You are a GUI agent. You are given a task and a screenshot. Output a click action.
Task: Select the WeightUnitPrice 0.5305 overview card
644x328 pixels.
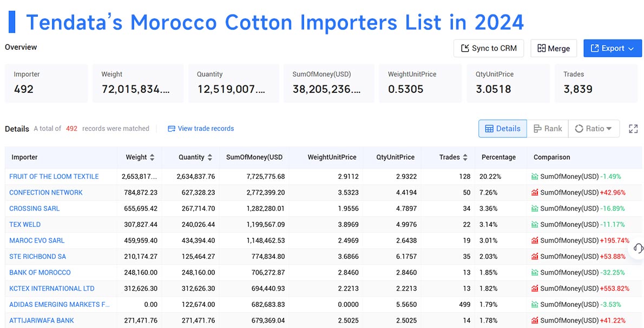421,83
